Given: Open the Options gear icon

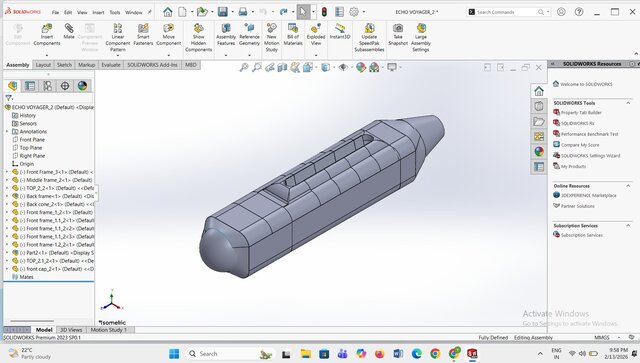Looking at the screenshot, I should [354, 12].
